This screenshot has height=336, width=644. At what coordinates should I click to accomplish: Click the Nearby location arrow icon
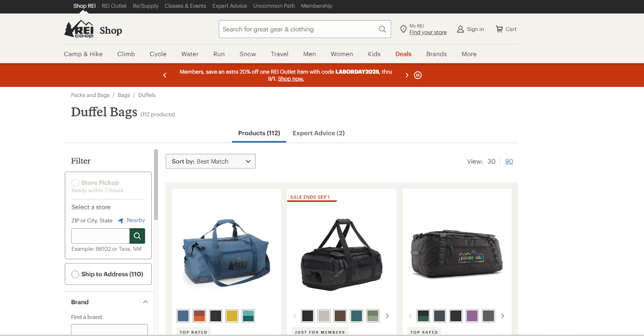pyautogui.click(x=120, y=221)
